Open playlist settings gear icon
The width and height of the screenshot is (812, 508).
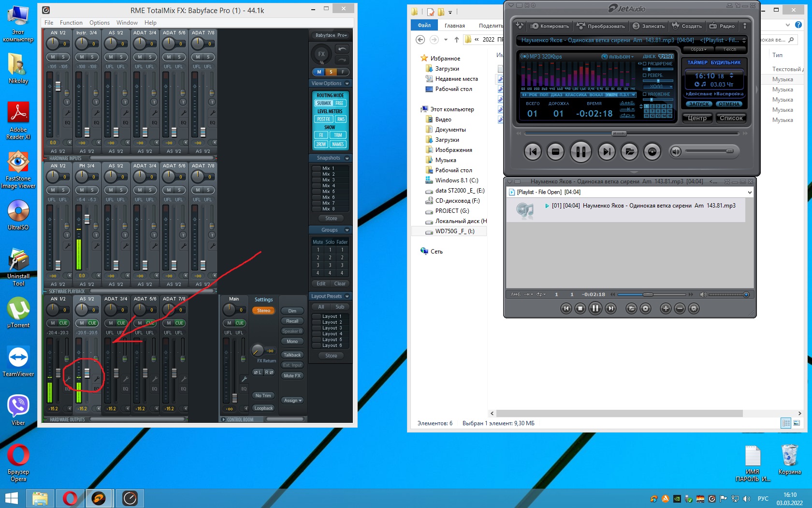pos(694,309)
